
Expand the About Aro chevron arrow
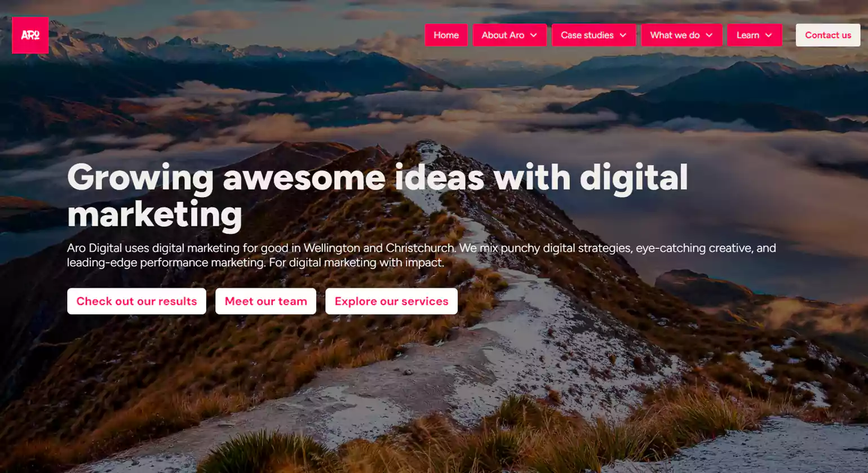point(534,35)
